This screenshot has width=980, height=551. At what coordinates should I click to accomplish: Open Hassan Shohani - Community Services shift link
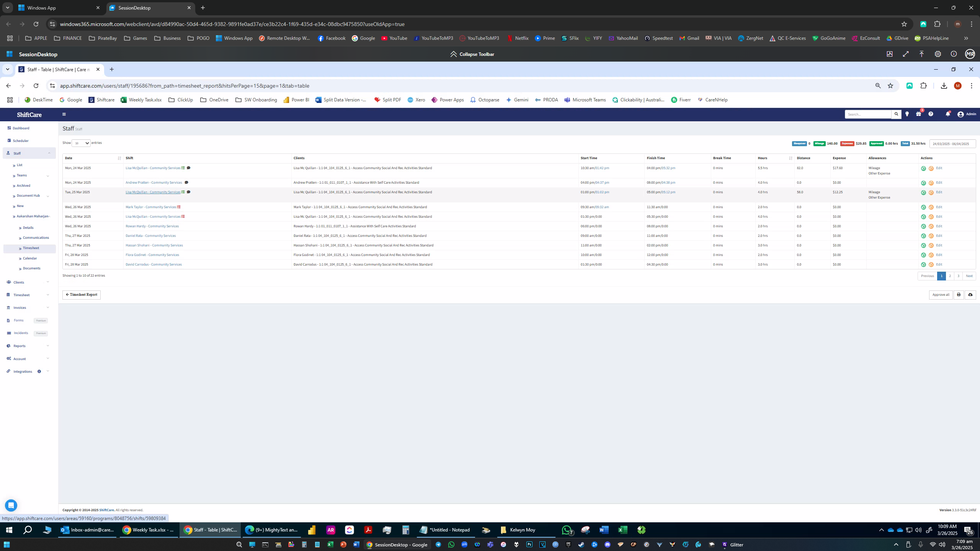tap(154, 245)
